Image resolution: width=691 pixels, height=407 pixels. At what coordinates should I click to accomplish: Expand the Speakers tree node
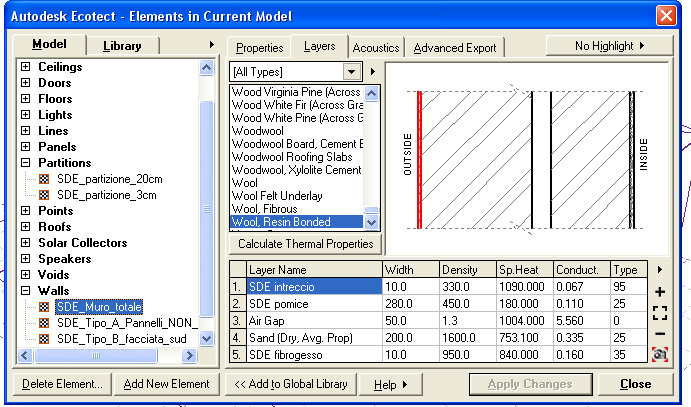(26, 259)
